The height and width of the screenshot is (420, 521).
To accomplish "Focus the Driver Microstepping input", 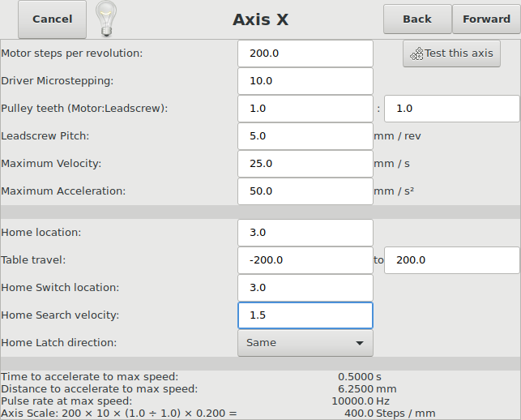I will pos(305,81).
